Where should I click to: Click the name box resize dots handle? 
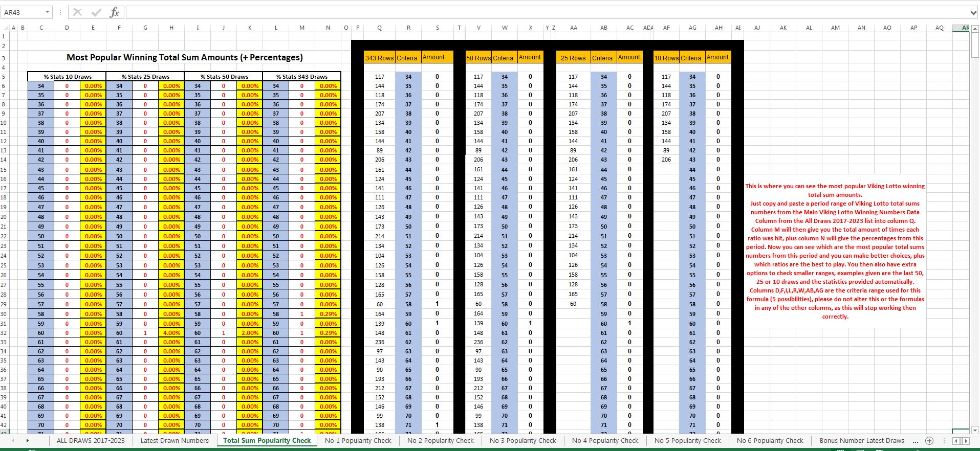coord(60,12)
